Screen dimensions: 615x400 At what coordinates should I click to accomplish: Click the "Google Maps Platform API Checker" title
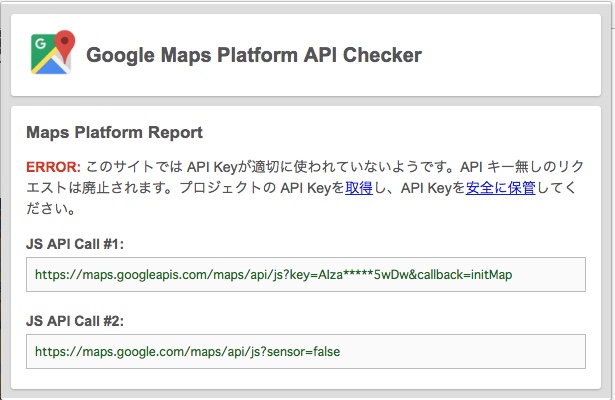(254, 55)
